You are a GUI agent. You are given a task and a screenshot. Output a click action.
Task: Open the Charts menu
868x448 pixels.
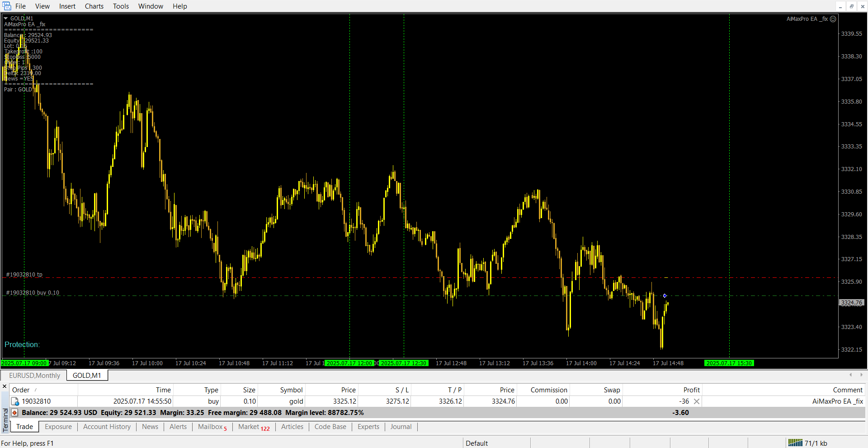(94, 6)
